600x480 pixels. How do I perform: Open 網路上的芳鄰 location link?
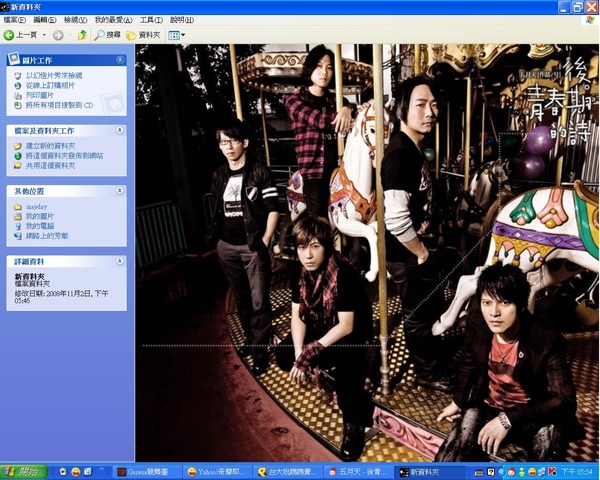pos(47,236)
